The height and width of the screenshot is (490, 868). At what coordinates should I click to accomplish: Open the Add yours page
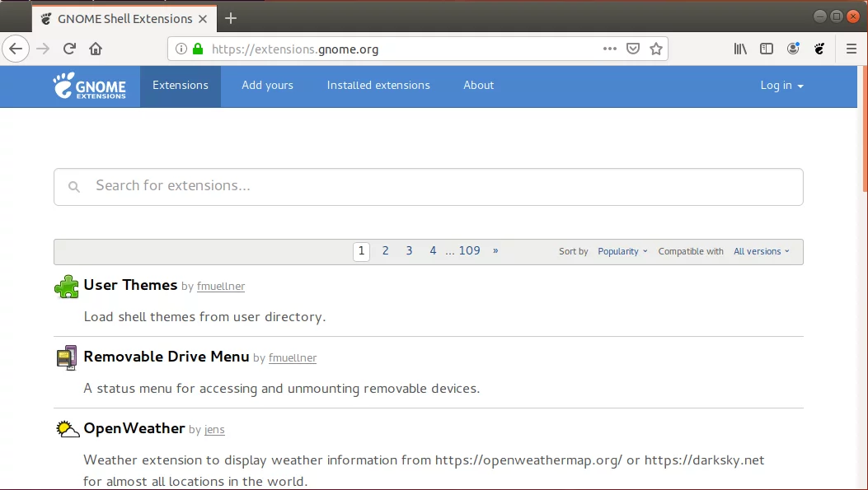(267, 85)
